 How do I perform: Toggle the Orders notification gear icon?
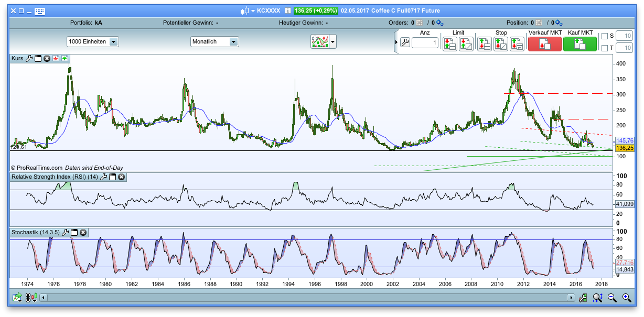[439, 23]
